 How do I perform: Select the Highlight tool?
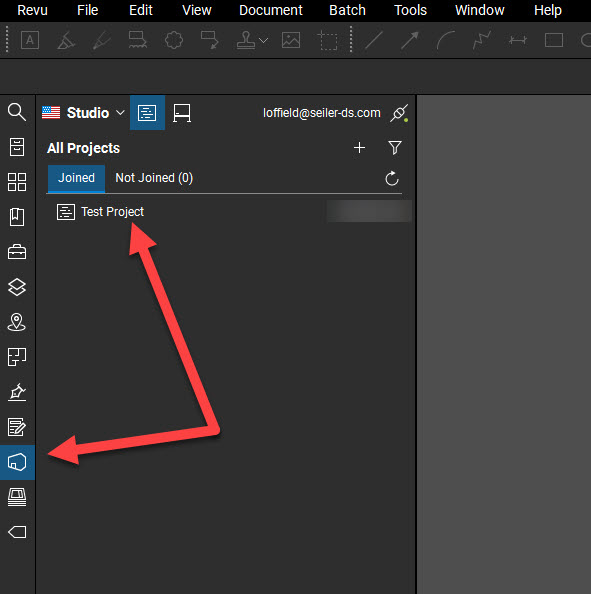click(x=66, y=40)
